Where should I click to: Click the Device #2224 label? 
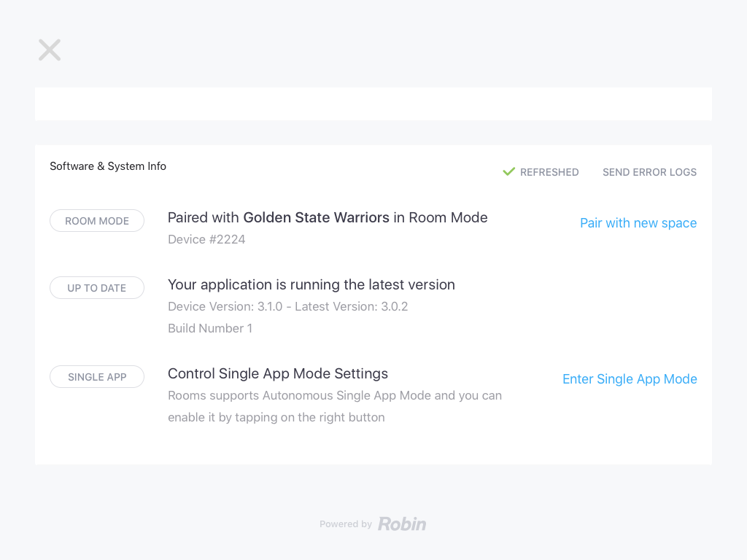[x=206, y=239]
